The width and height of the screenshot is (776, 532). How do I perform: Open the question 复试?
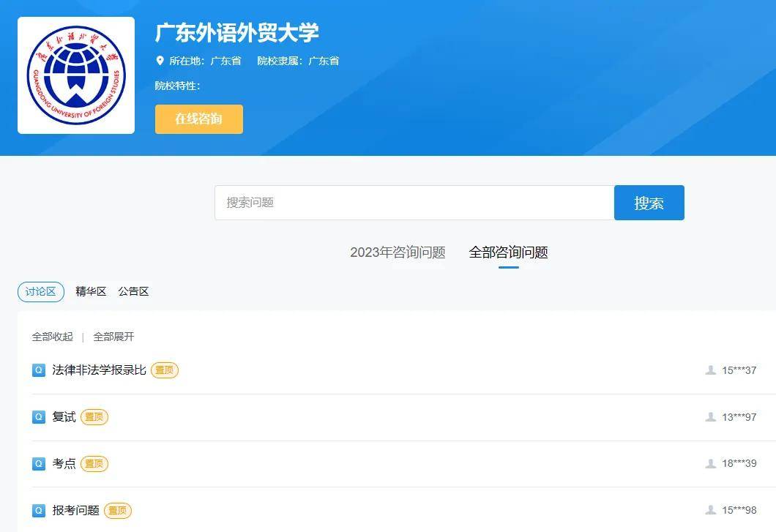(64, 416)
